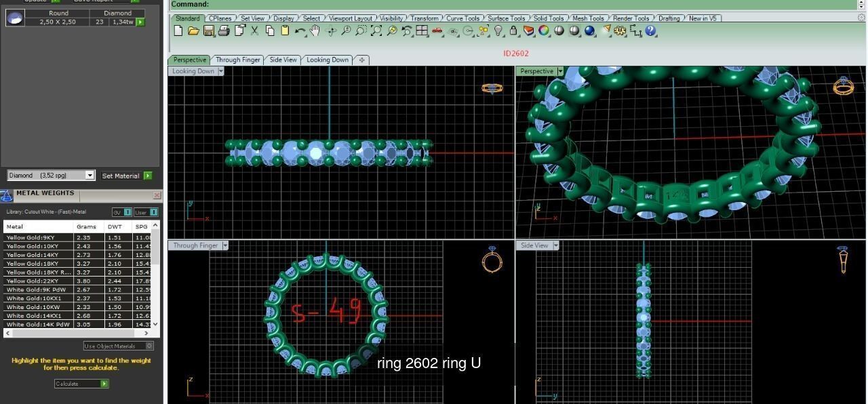
Task: Switch to the Solid Tools tab
Action: point(548,18)
